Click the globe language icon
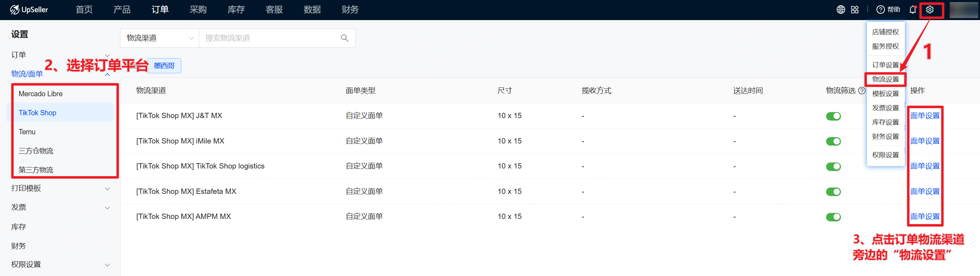The height and width of the screenshot is (276, 980). [841, 10]
